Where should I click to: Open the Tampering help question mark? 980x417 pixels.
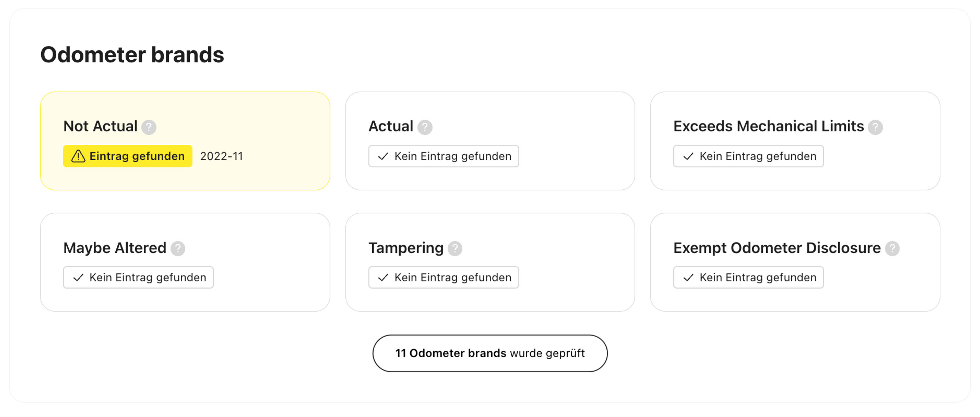[x=455, y=249]
